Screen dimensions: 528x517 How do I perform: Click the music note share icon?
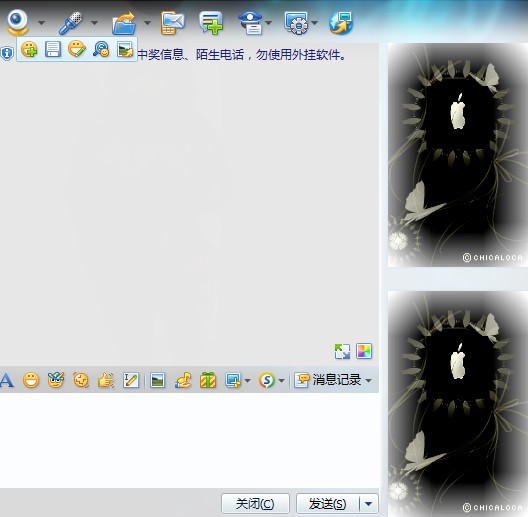point(183,380)
